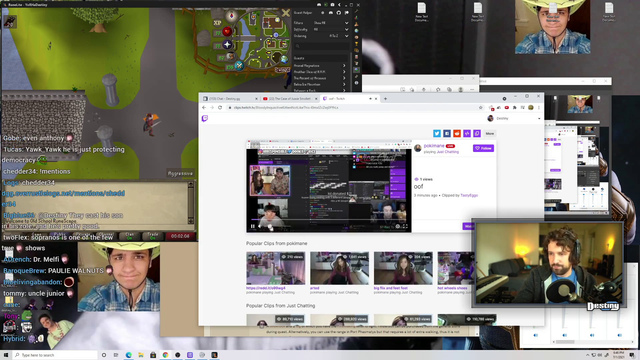Screen dimensions: 640x360
Task: Open the 'arted' popular clip thumbnail
Action: click(x=339, y=268)
